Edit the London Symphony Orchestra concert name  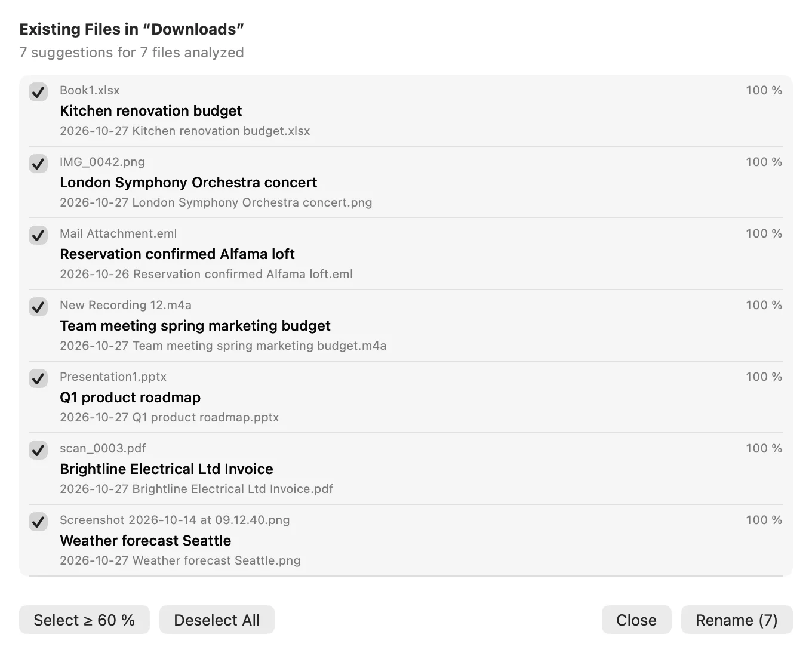click(188, 183)
